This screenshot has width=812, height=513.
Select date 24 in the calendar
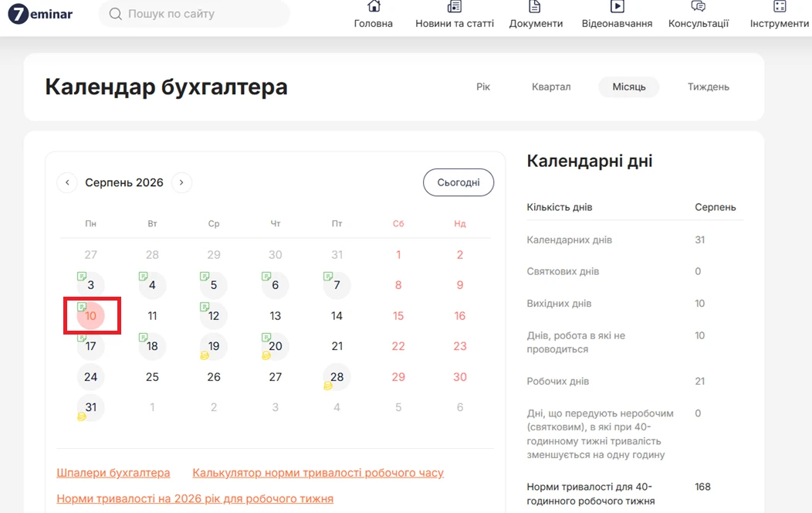pyautogui.click(x=90, y=377)
